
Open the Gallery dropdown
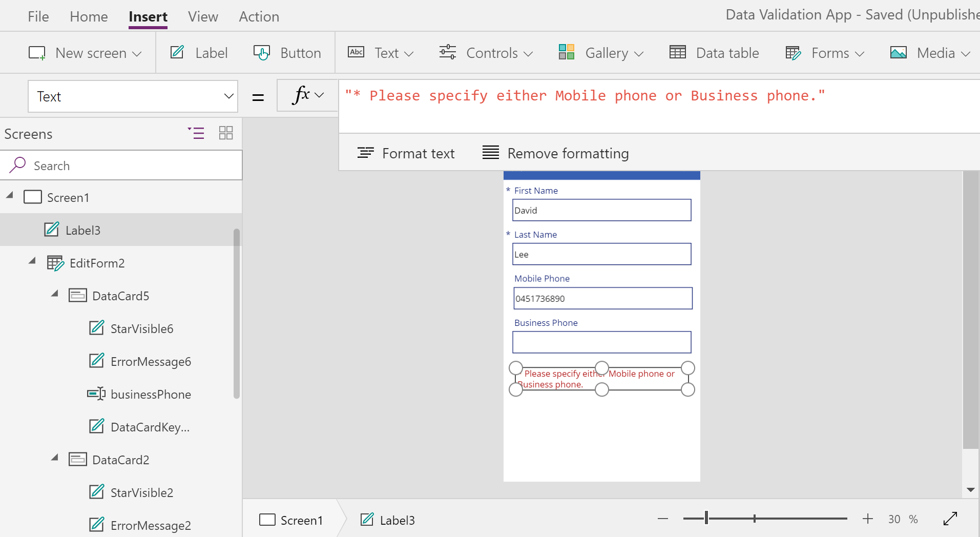pos(601,53)
